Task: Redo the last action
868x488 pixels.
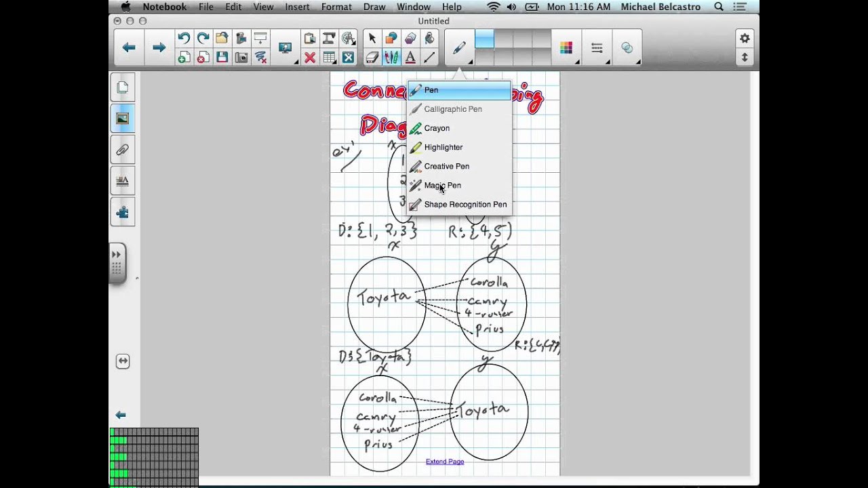Action: click(x=203, y=39)
